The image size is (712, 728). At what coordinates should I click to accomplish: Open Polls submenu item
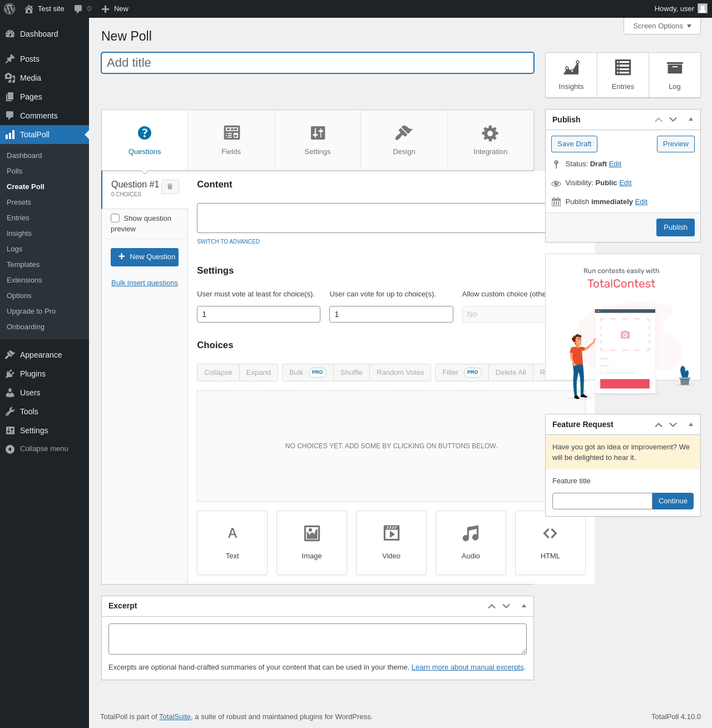coord(14,171)
